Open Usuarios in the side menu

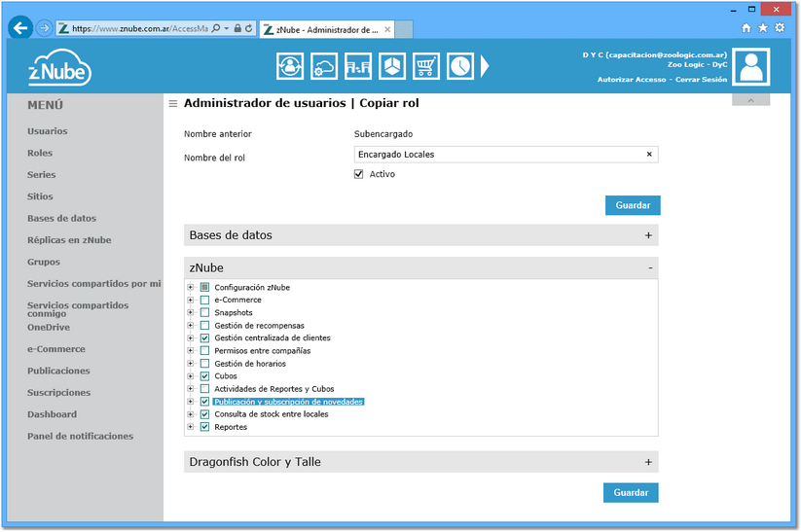pyautogui.click(x=48, y=131)
